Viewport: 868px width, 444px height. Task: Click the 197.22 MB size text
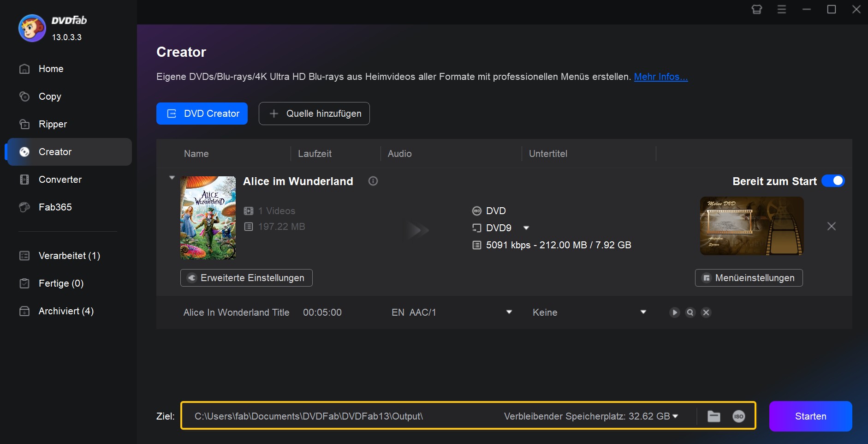tap(282, 227)
